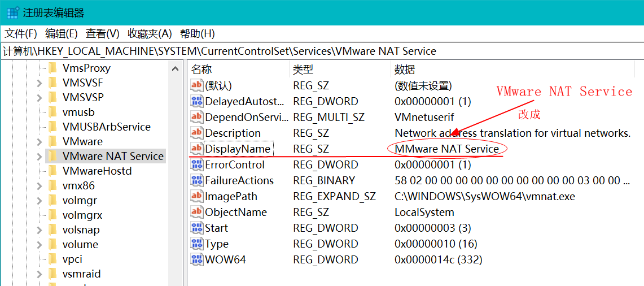The width and height of the screenshot is (644, 286).
Task: Click the WOW64 DWORD value icon
Action: point(197,259)
